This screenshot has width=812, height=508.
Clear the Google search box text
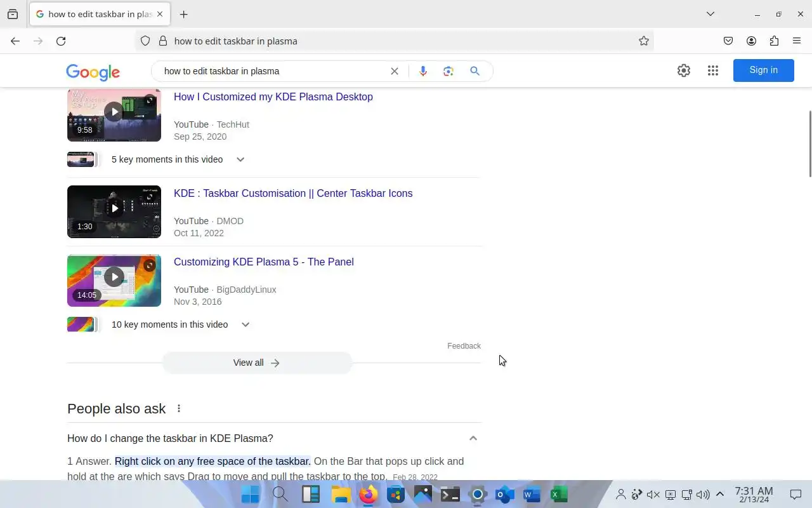coord(395,71)
